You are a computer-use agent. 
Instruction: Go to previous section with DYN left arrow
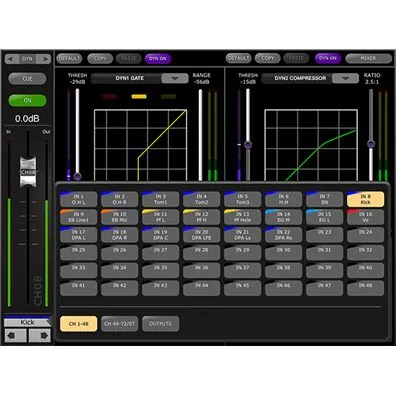pyautogui.click(x=11, y=59)
